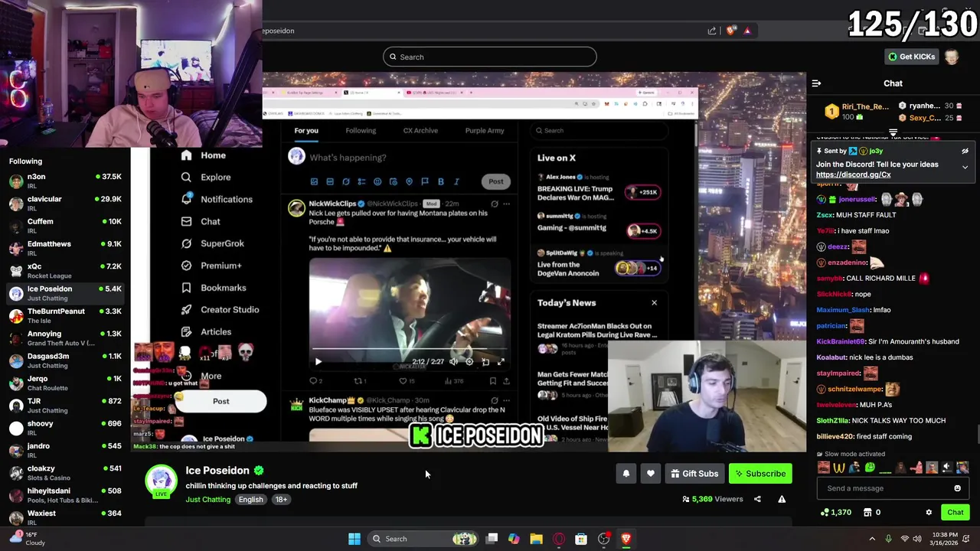Click the share page icon in the address bar
This screenshot has height=551, width=980.
click(712, 31)
